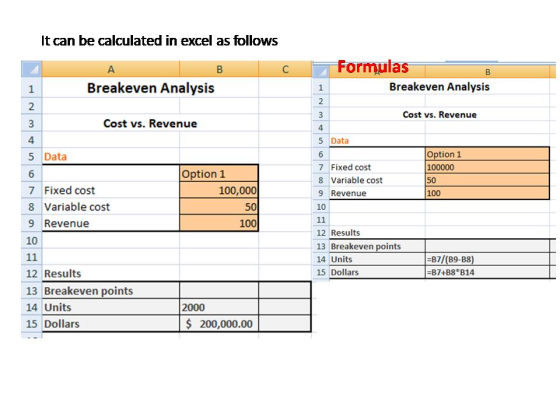Click row header 1 in left spreadsheet

(31, 88)
